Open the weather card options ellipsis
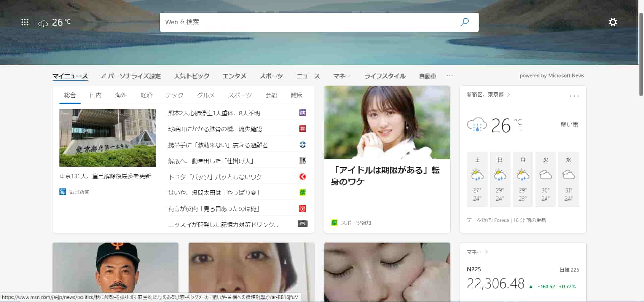 pyautogui.click(x=574, y=96)
